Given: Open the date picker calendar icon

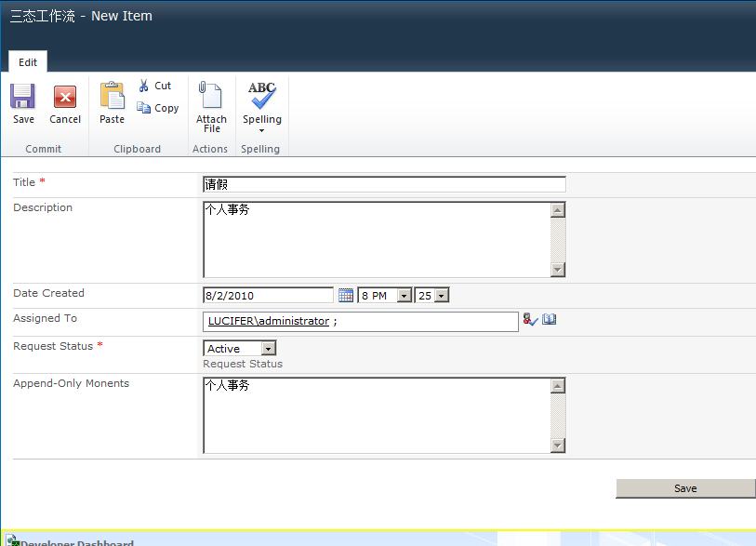Looking at the screenshot, I should coord(346,295).
